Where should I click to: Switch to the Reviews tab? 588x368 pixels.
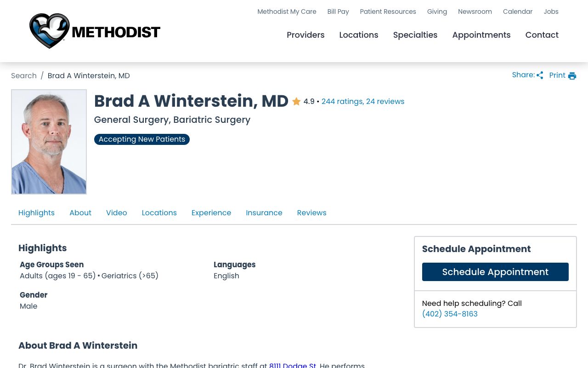pyautogui.click(x=311, y=213)
